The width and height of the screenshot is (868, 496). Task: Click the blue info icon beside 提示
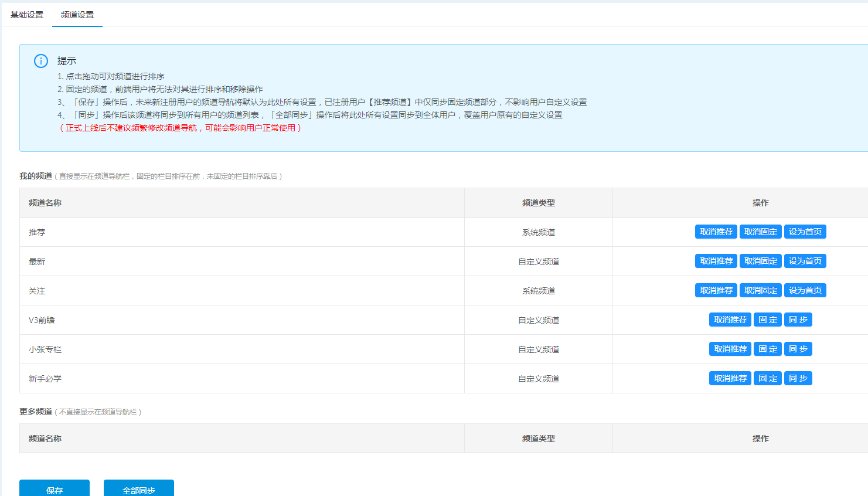[x=41, y=61]
